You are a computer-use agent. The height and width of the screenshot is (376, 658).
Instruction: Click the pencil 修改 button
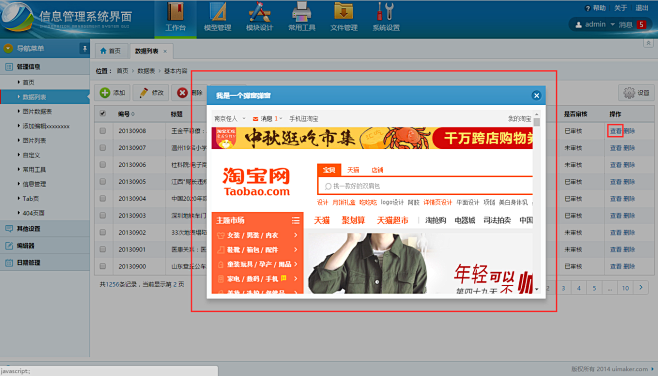coord(151,93)
